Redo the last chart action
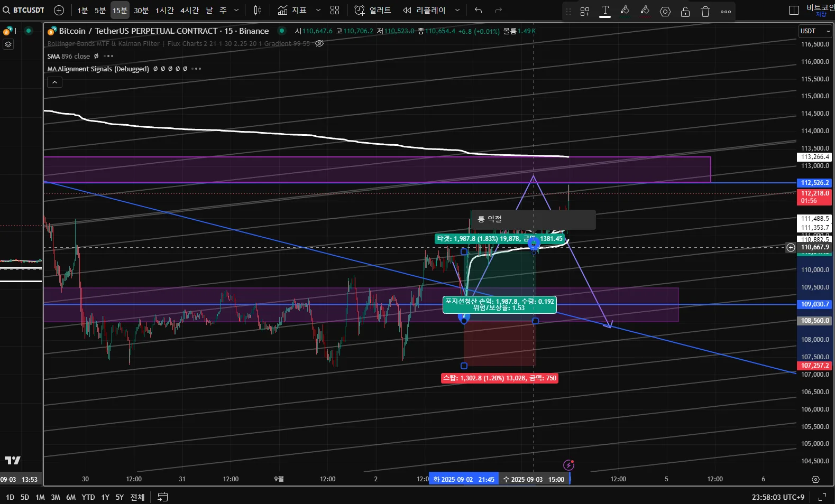 pyautogui.click(x=498, y=10)
